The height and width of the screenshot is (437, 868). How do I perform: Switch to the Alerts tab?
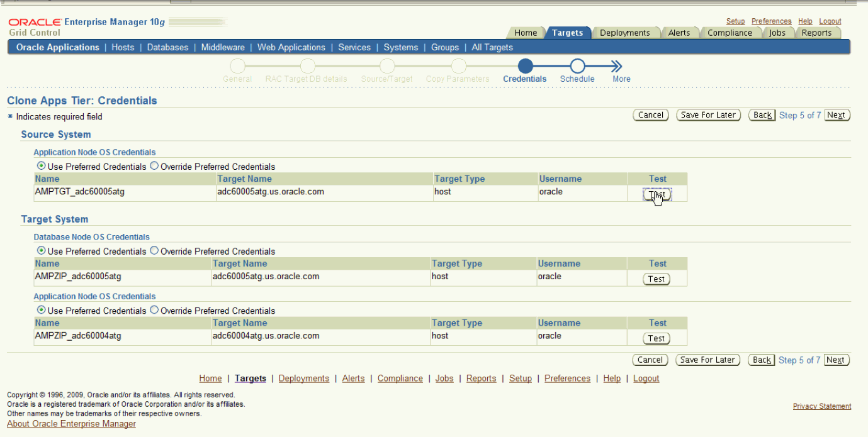click(x=679, y=33)
